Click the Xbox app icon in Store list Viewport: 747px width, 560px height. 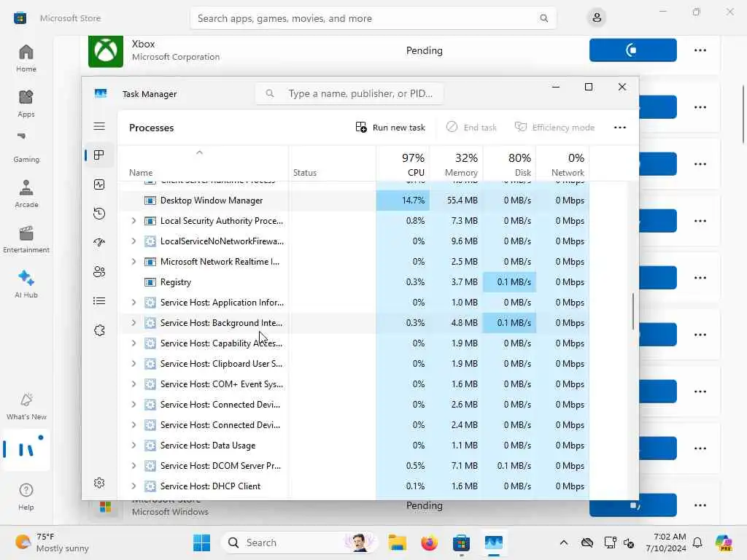coord(106,51)
